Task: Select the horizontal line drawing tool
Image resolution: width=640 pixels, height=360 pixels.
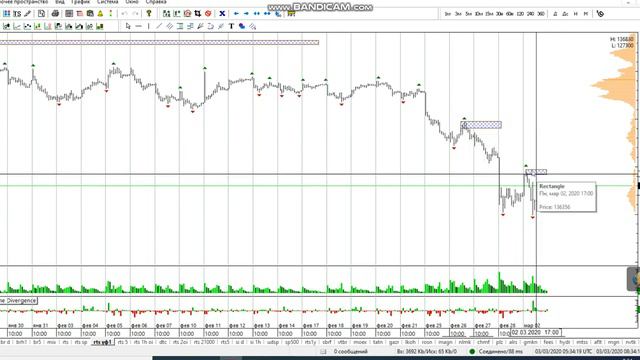Action: (x=139, y=26)
